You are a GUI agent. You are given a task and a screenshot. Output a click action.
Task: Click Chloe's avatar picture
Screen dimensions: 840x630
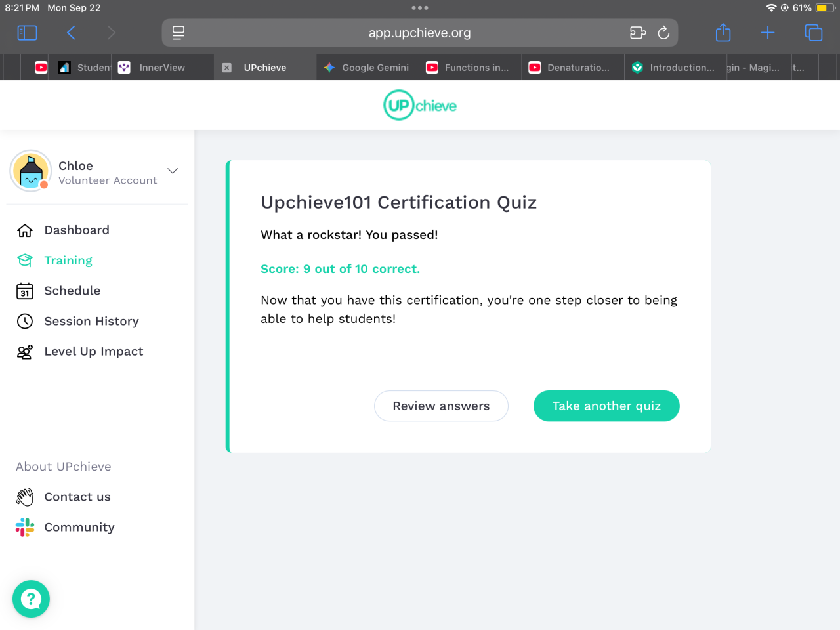click(31, 171)
